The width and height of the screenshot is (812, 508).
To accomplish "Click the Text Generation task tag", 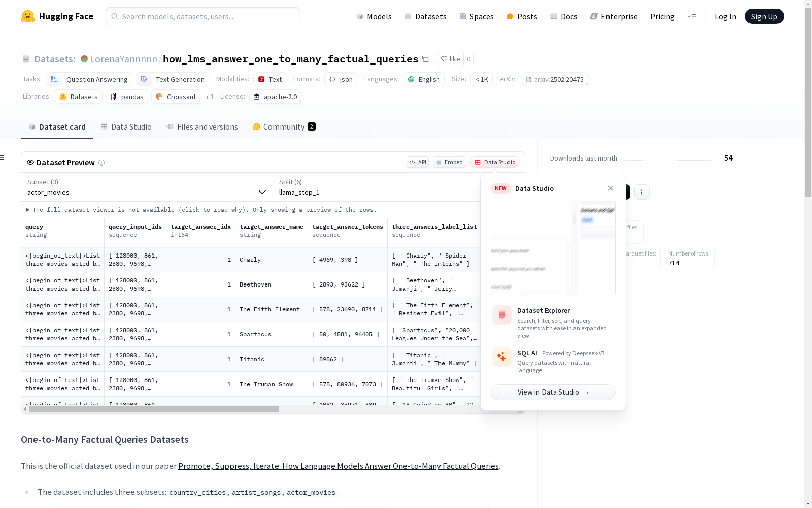I will [173, 79].
